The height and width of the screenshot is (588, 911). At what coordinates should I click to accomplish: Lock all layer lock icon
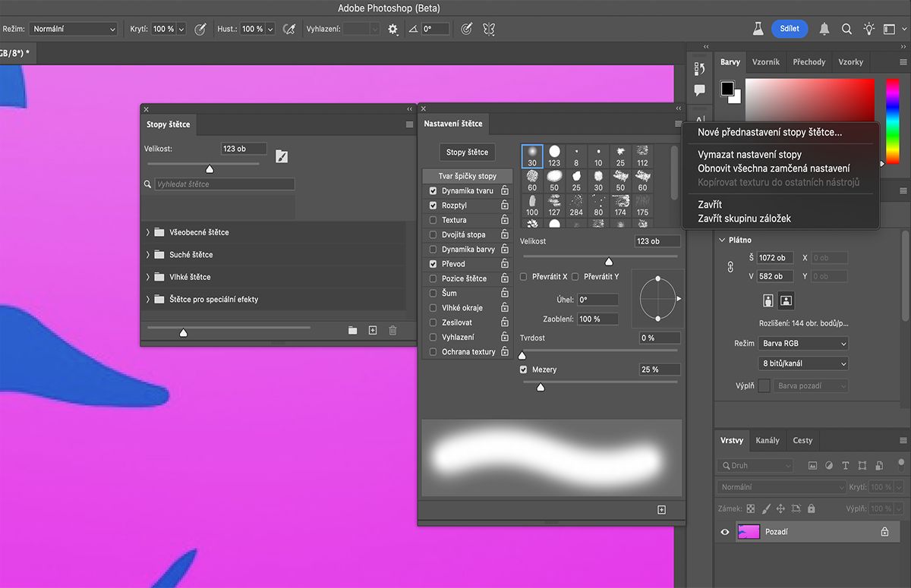[812, 509]
